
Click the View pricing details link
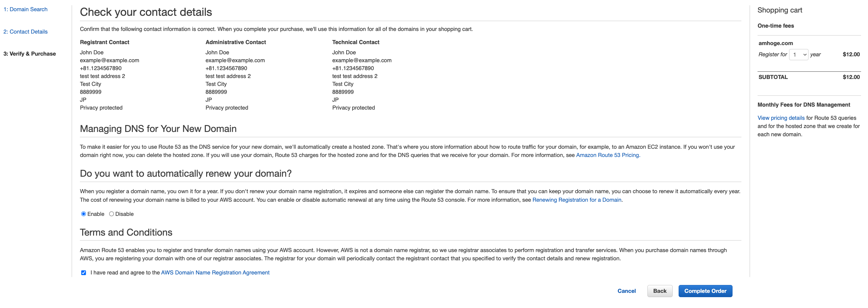pyautogui.click(x=781, y=118)
